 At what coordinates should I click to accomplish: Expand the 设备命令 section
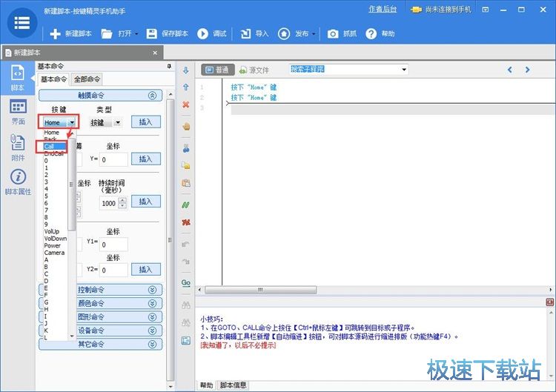pos(152,330)
